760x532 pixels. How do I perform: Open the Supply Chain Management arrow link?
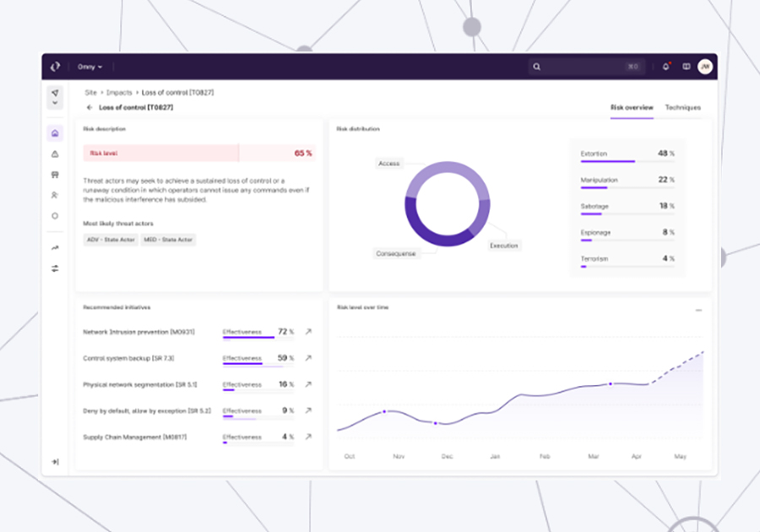pyautogui.click(x=308, y=437)
